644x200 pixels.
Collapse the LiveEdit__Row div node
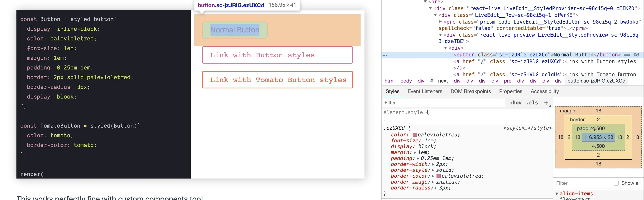pos(435,15)
